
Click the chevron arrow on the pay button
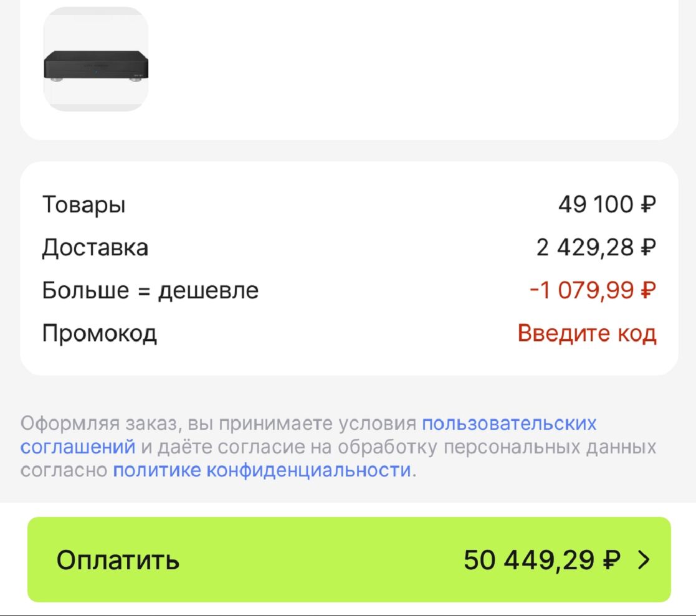point(644,561)
